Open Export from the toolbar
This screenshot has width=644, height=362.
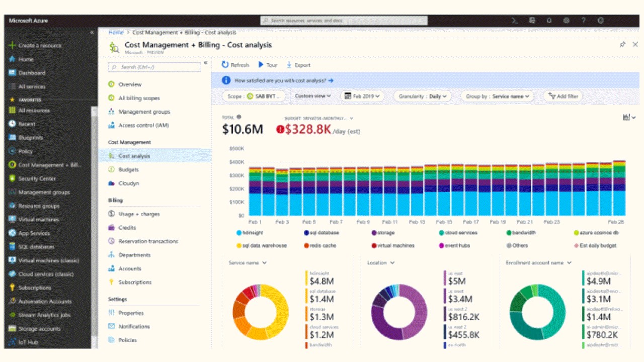click(298, 65)
